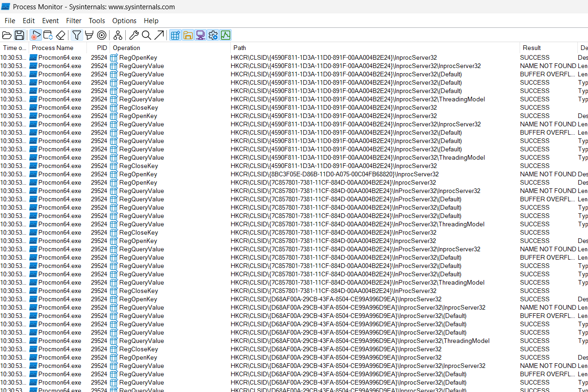
Task: Click the Process Monitor title bar app icon
Action: tap(6, 6)
